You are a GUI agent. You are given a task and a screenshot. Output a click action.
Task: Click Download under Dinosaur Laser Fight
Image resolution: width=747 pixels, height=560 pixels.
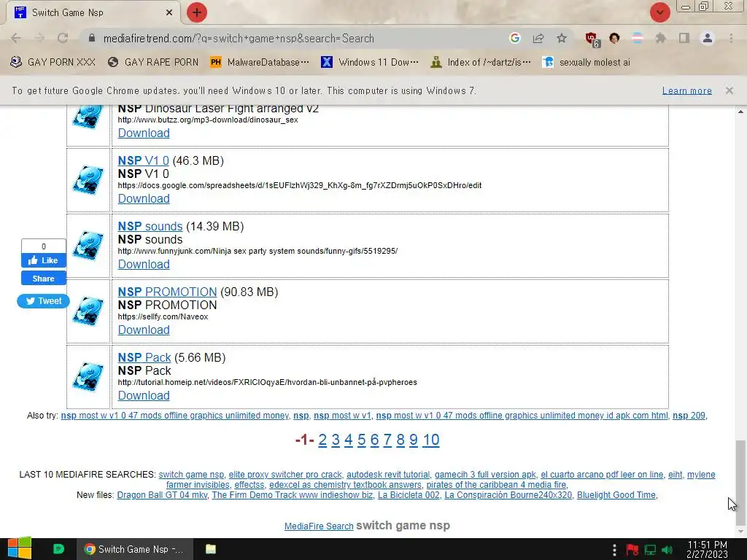tap(144, 133)
